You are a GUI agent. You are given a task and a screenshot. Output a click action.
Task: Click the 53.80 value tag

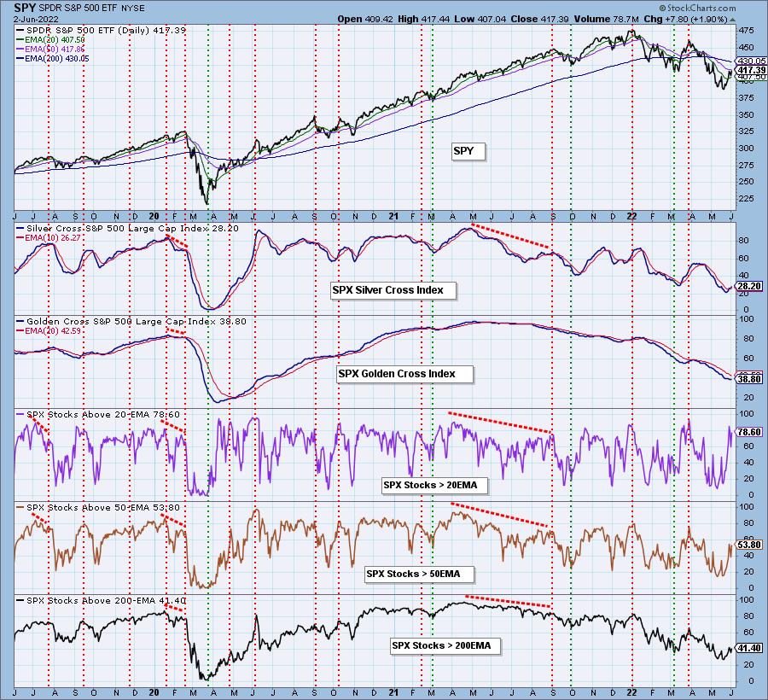pos(750,545)
